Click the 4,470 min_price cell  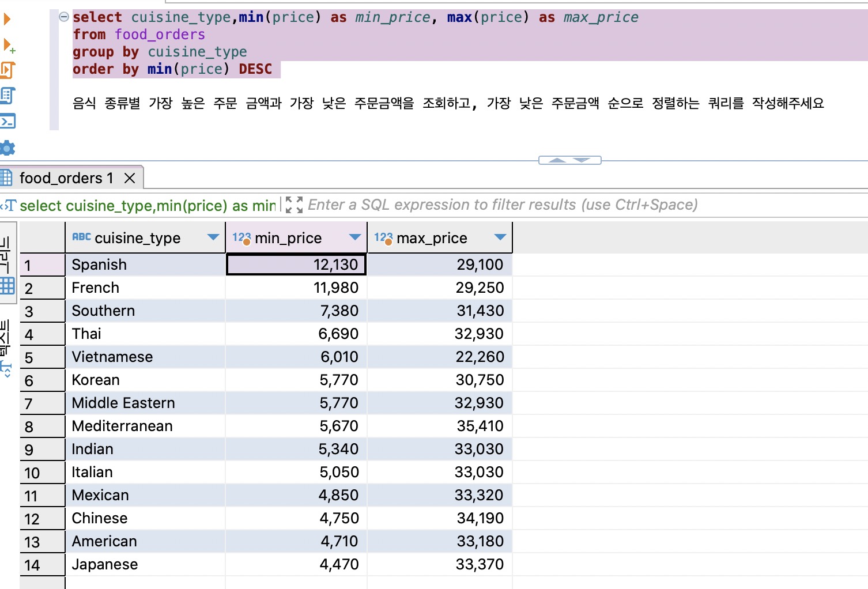click(x=296, y=564)
